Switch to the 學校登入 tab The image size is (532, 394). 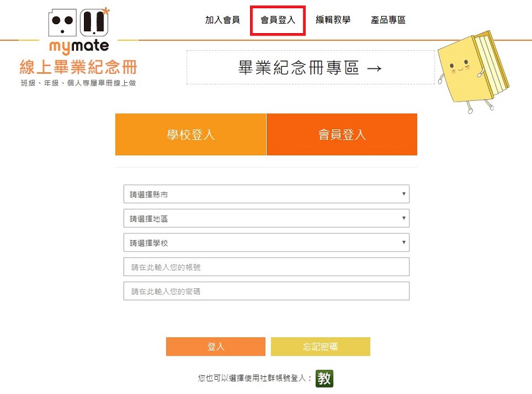(x=190, y=135)
